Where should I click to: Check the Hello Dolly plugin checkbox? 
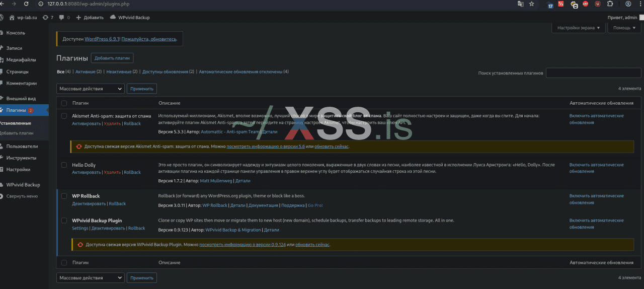click(x=64, y=165)
